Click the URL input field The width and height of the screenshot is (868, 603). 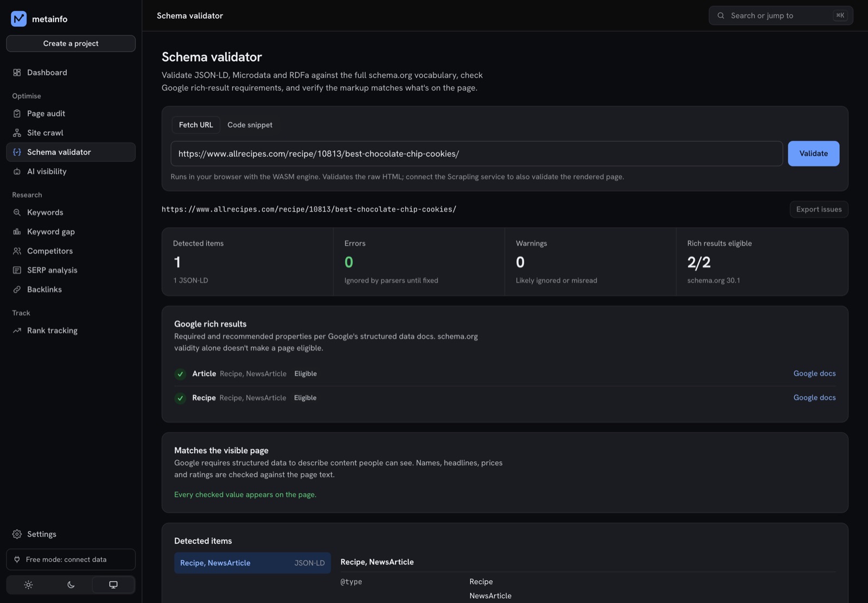coord(476,154)
